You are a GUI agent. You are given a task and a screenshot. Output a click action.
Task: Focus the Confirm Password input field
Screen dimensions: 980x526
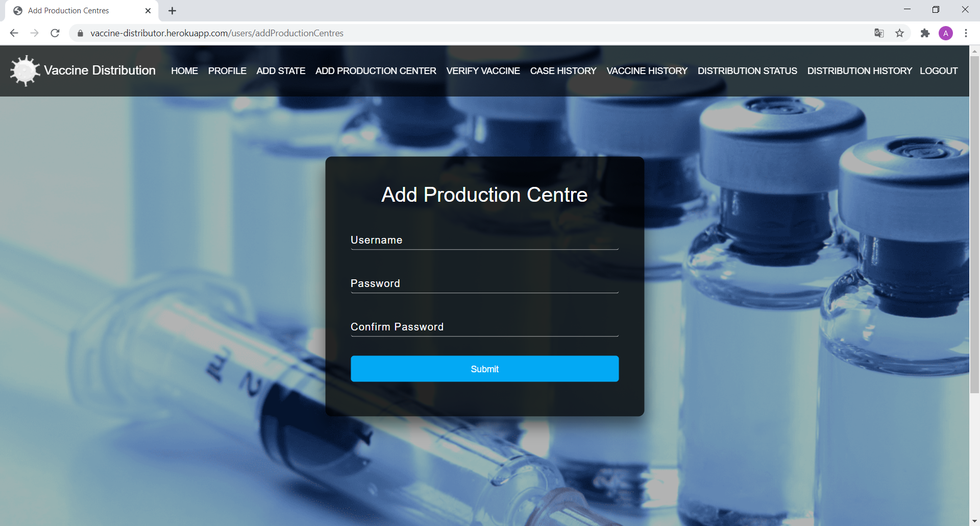click(x=484, y=327)
